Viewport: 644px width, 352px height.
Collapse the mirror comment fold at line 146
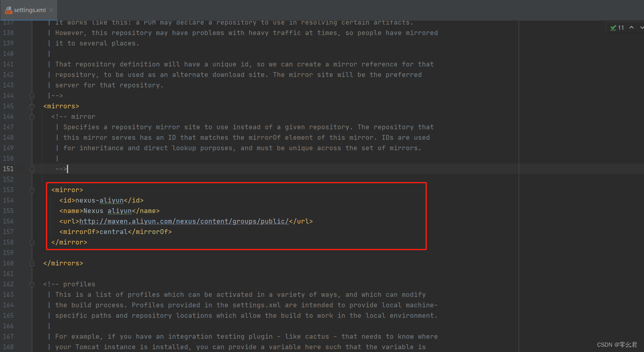click(32, 117)
